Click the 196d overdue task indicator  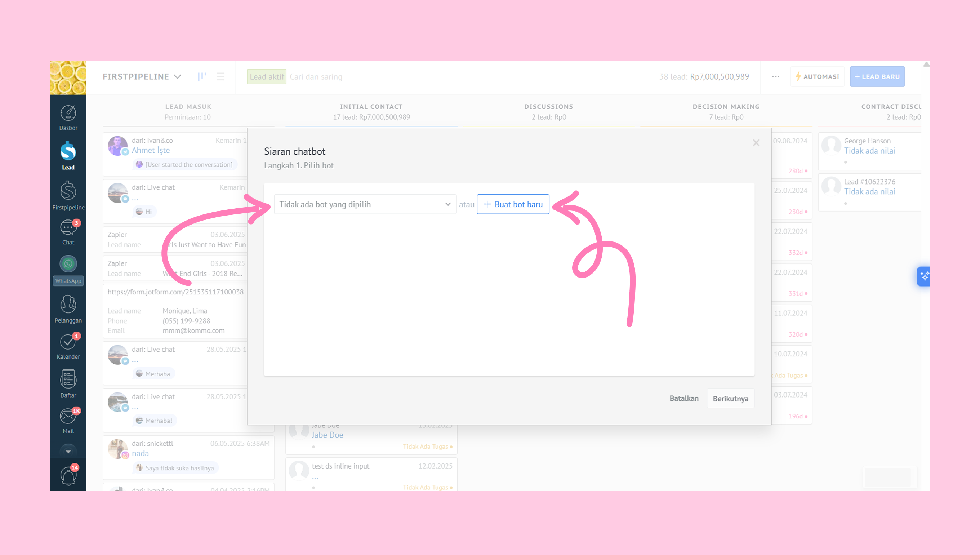coord(798,416)
